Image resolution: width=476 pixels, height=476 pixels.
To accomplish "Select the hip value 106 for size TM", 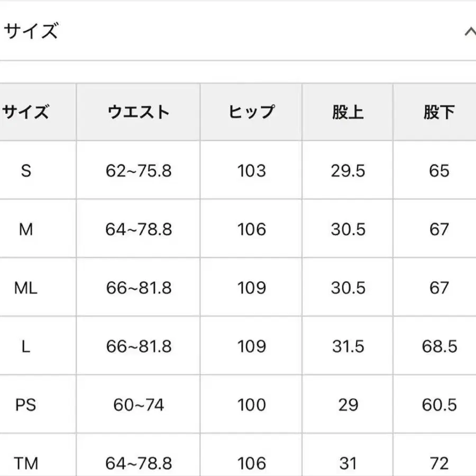I will (251, 463).
